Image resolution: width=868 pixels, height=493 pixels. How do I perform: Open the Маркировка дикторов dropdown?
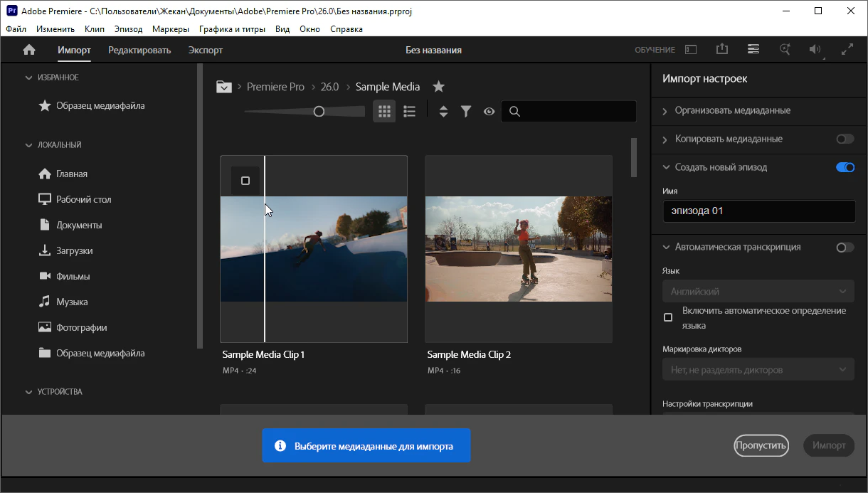click(758, 370)
